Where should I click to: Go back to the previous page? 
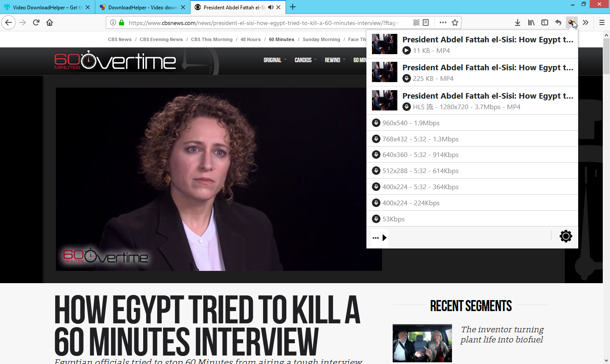point(8,22)
